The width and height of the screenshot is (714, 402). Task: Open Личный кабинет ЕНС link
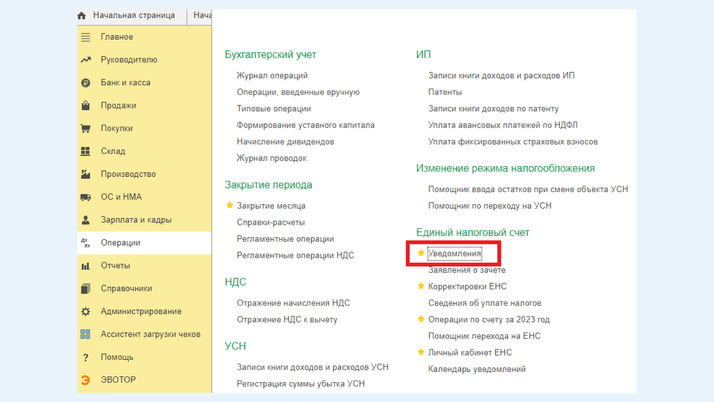point(470,352)
